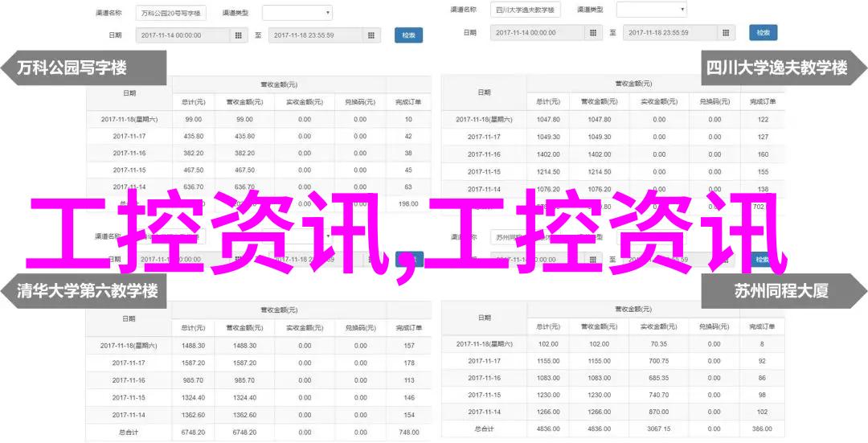
Task: Click end date field in 万科公园20号写字楼 panel
Action: [x=317, y=35]
